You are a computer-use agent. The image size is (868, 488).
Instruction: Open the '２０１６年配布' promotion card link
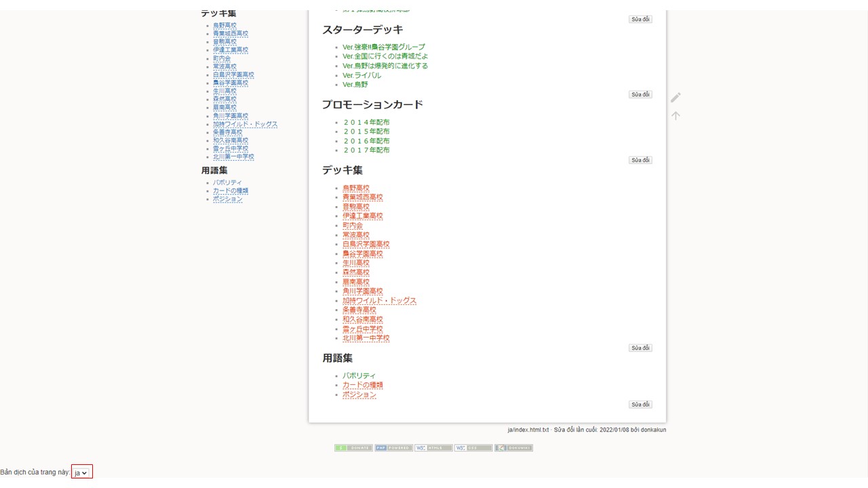tap(366, 141)
